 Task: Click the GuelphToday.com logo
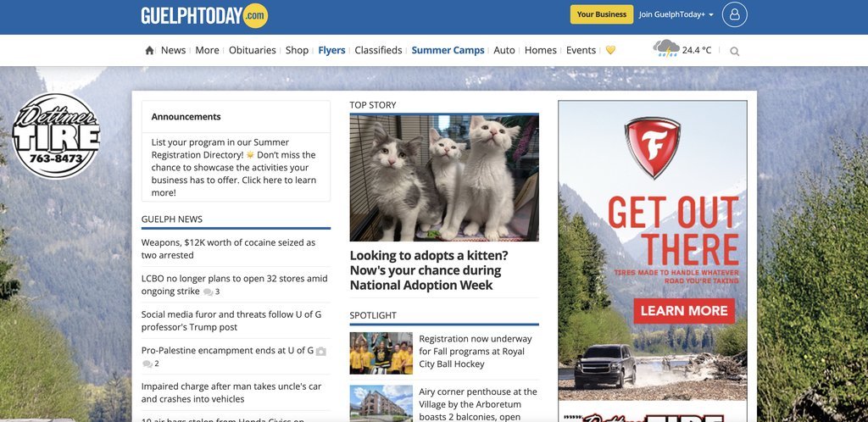[x=204, y=15]
